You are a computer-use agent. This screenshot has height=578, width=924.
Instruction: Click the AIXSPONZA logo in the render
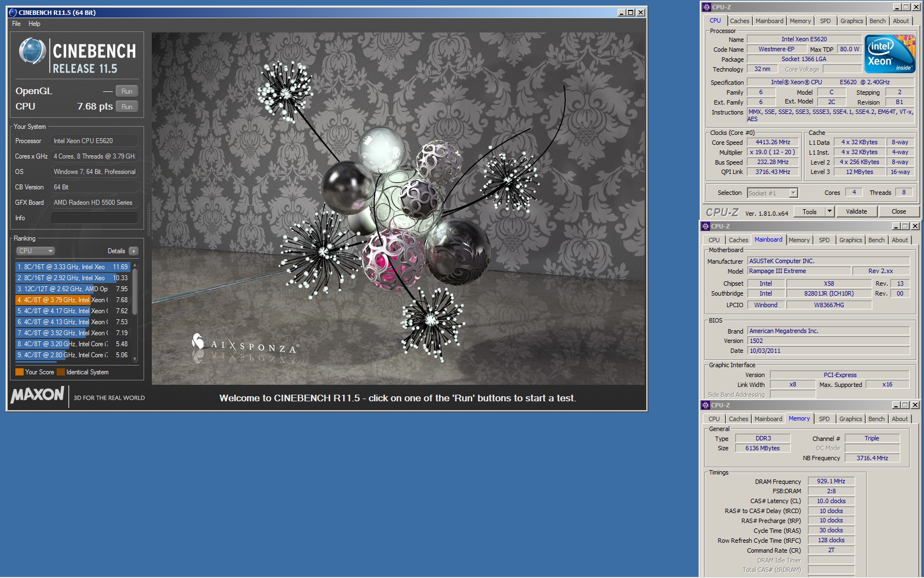pyautogui.click(x=244, y=344)
